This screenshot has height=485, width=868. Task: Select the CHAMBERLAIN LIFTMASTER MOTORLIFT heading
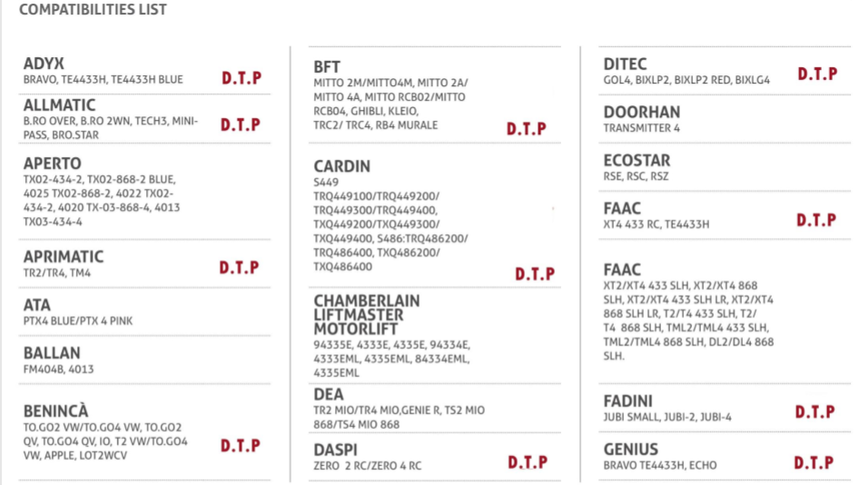click(x=367, y=315)
